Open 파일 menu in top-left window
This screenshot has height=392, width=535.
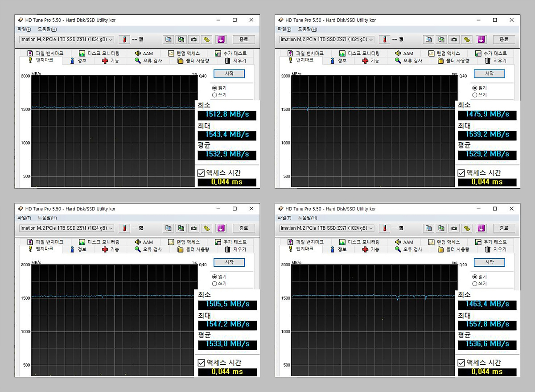point(24,29)
